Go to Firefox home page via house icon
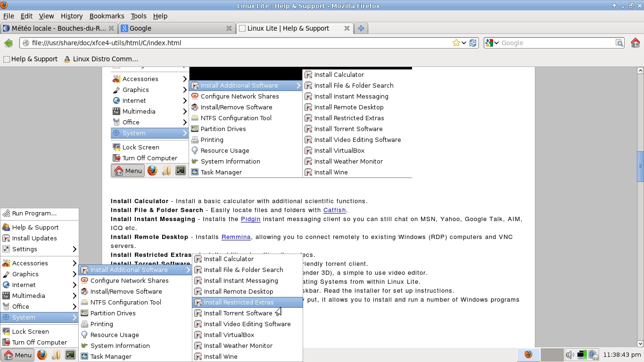This screenshot has height=362, width=644. point(635,43)
